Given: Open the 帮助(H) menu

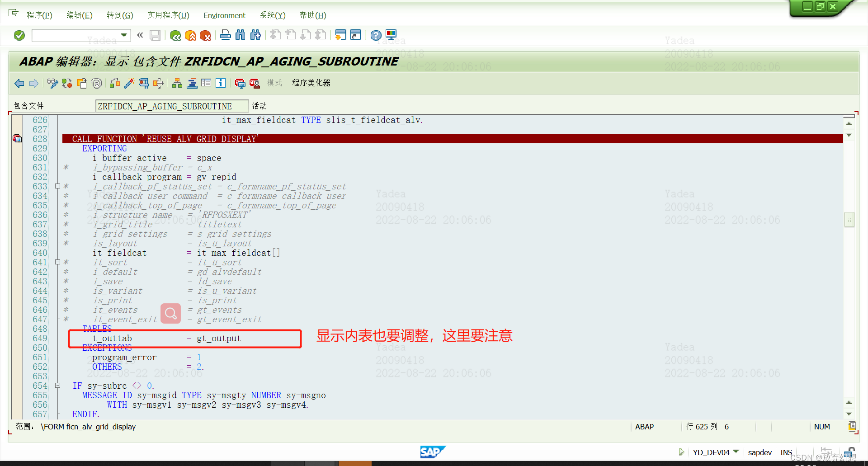Looking at the screenshot, I should tap(313, 15).
